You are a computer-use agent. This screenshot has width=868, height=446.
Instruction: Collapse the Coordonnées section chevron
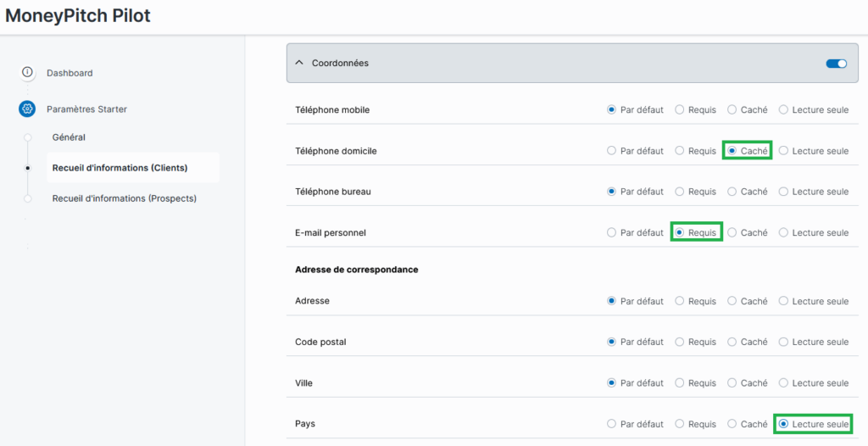pyautogui.click(x=299, y=63)
